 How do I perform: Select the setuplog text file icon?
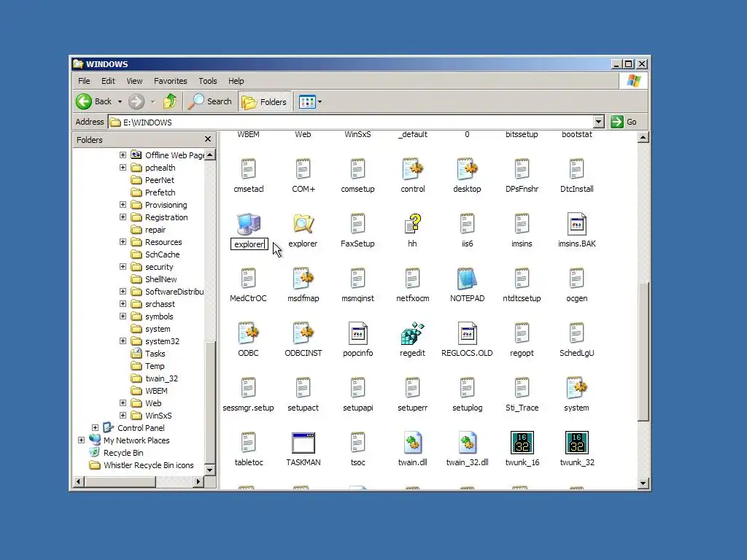point(467,388)
